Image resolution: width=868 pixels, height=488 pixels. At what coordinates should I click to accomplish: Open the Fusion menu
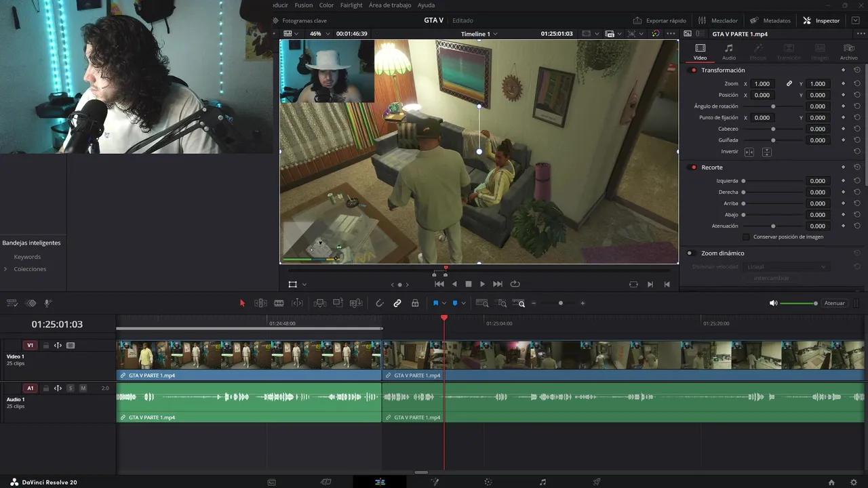pyautogui.click(x=304, y=5)
